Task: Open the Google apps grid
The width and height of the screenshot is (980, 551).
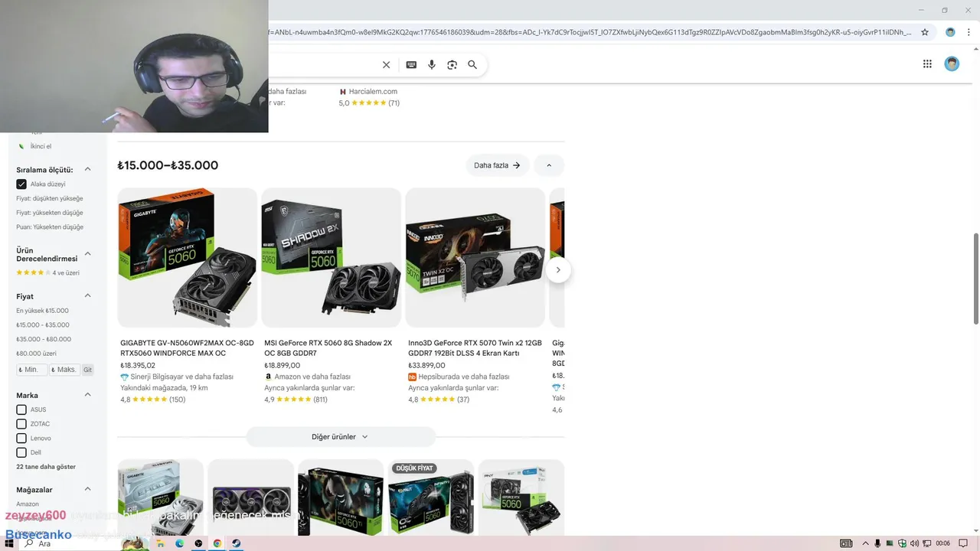Action: pyautogui.click(x=927, y=64)
